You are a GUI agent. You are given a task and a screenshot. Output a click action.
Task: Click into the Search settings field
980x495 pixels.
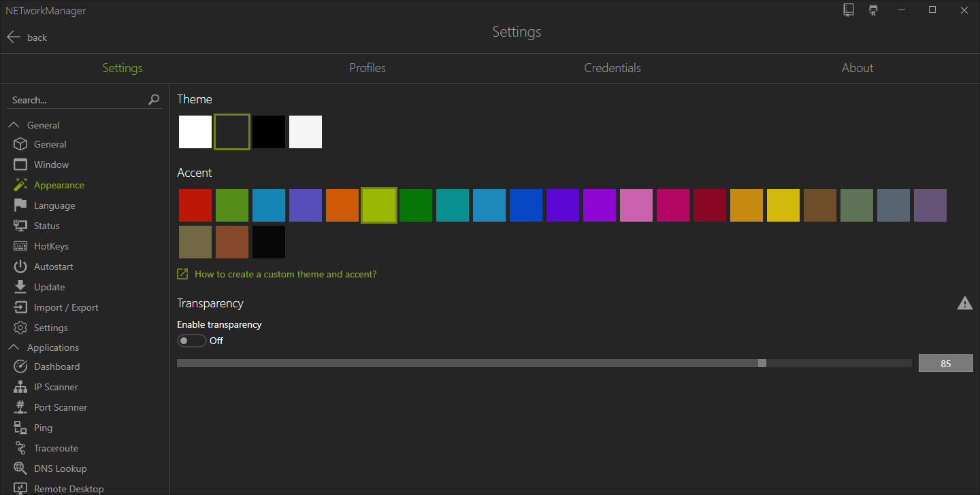tap(75, 100)
